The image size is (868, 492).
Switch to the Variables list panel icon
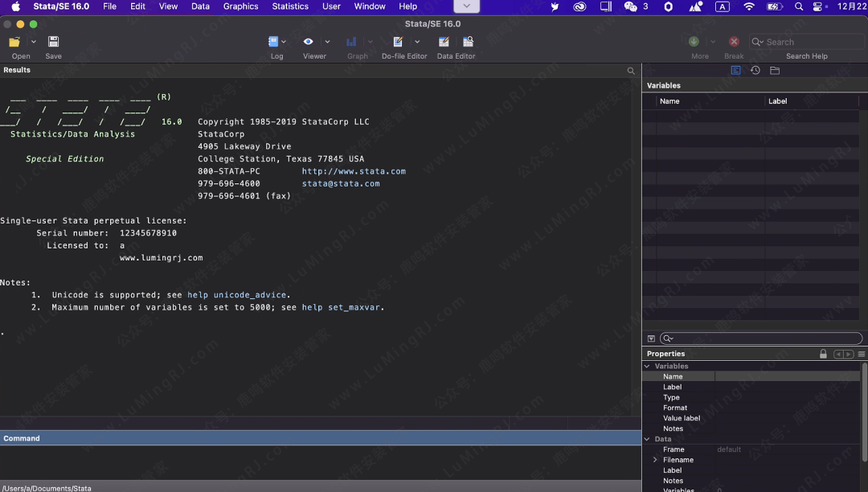[x=735, y=71]
